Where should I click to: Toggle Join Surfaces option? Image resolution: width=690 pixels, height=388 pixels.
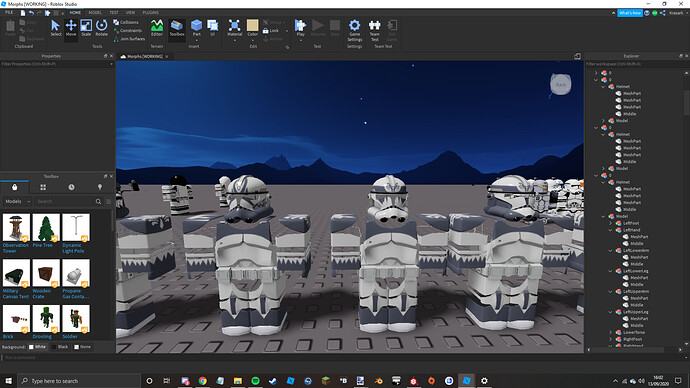click(x=129, y=39)
